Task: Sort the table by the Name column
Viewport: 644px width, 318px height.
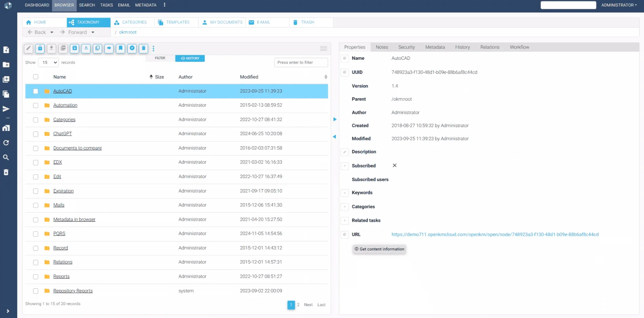Action: pos(60,77)
